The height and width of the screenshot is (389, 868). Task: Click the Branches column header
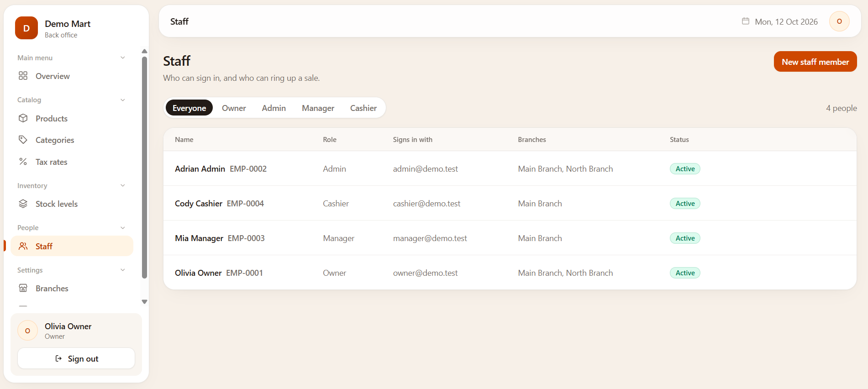point(532,140)
